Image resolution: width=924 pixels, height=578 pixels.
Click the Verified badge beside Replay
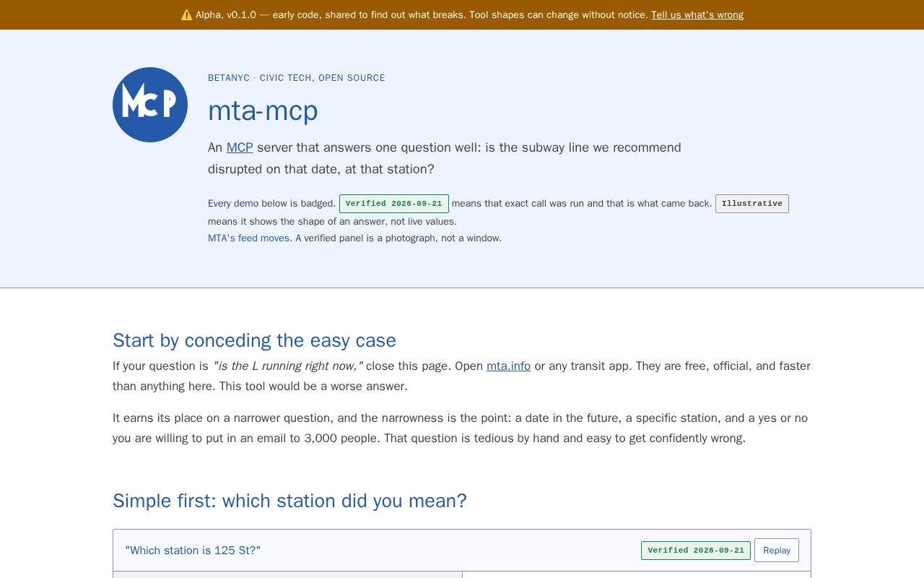point(696,551)
